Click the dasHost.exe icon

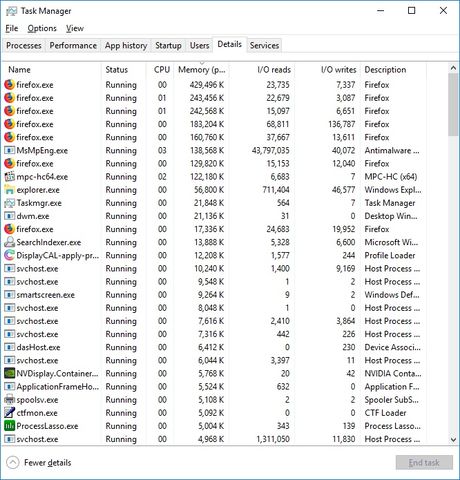click(x=9, y=347)
